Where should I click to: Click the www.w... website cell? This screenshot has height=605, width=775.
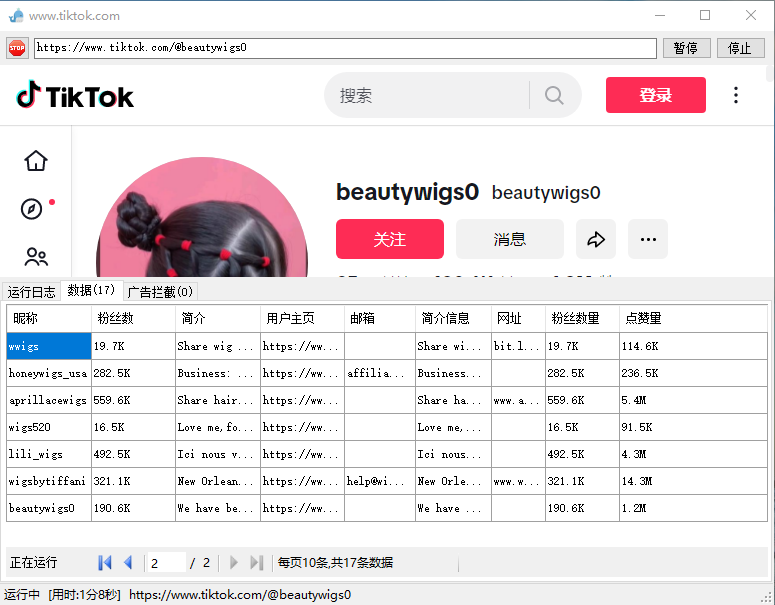pos(518,481)
